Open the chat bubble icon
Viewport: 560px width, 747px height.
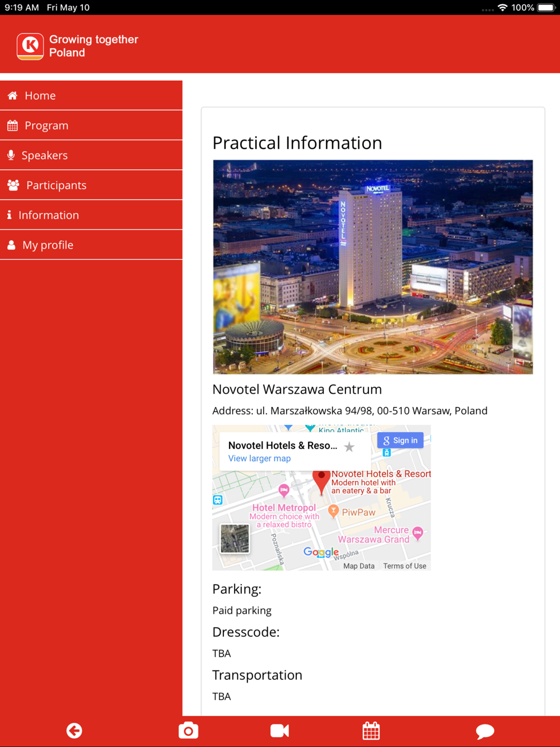485,731
